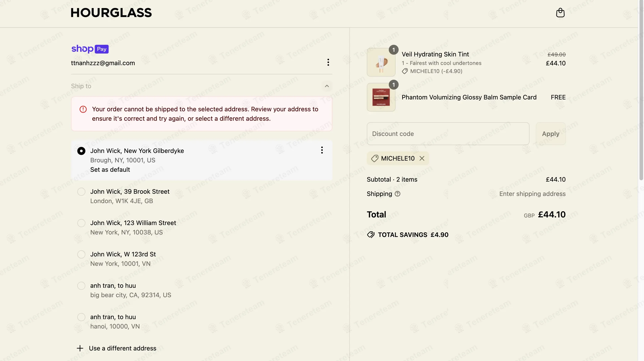644x361 pixels.
Task: Click the plus icon for different address
Action: [x=80, y=348]
